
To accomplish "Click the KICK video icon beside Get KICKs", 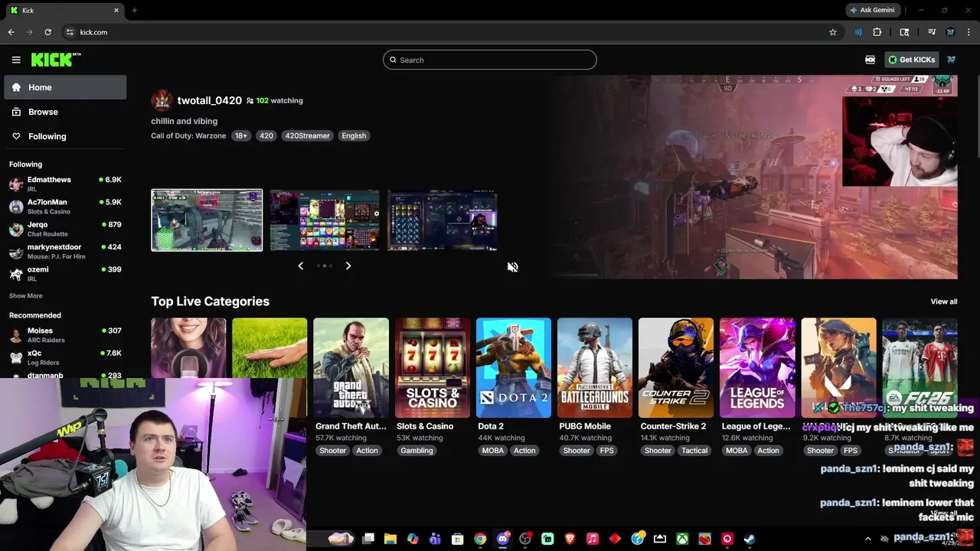I will click(x=870, y=60).
